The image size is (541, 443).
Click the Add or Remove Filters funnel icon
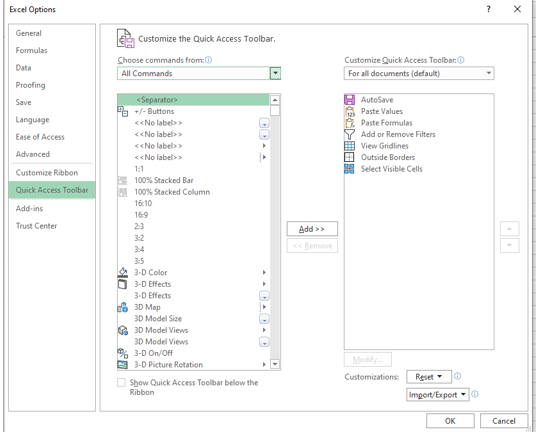click(349, 134)
